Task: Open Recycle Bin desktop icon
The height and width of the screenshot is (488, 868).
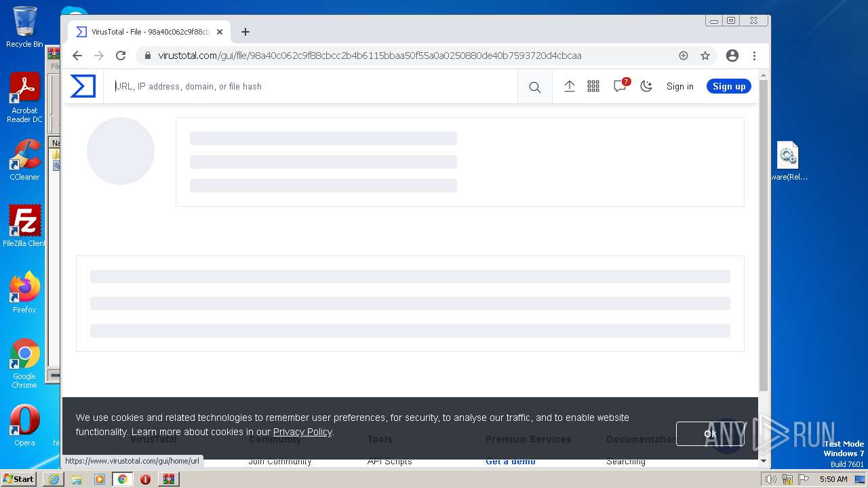Action: [x=24, y=27]
